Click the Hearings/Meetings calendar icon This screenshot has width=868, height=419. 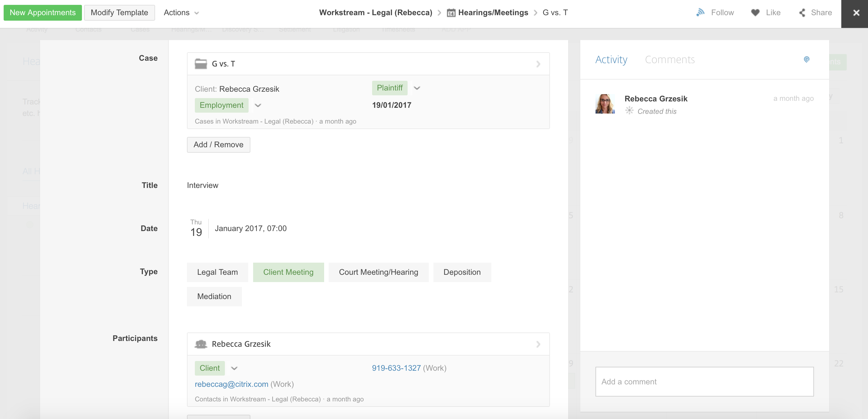coord(451,13)
